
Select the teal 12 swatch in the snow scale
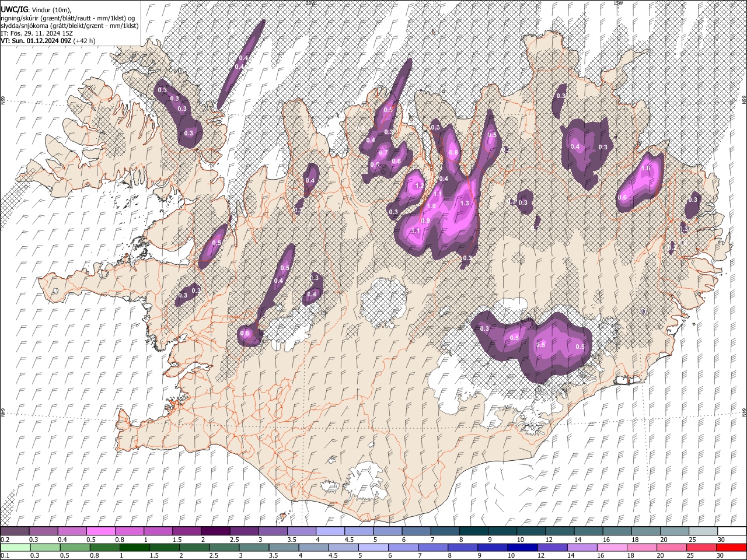[559, 531]
